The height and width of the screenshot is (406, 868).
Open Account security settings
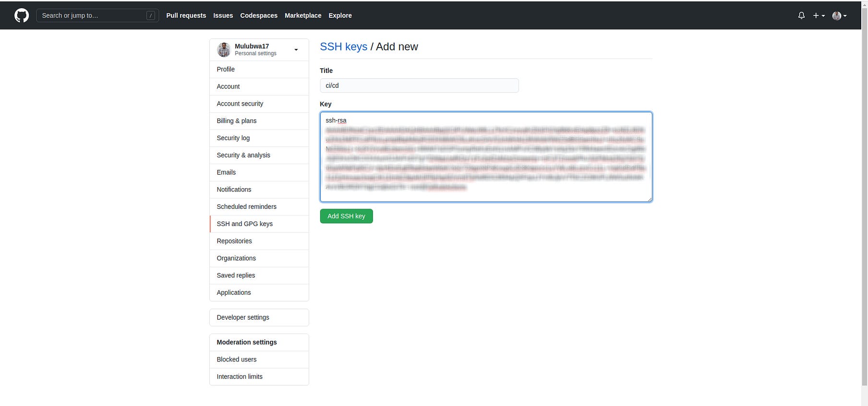tap(259, 104)
